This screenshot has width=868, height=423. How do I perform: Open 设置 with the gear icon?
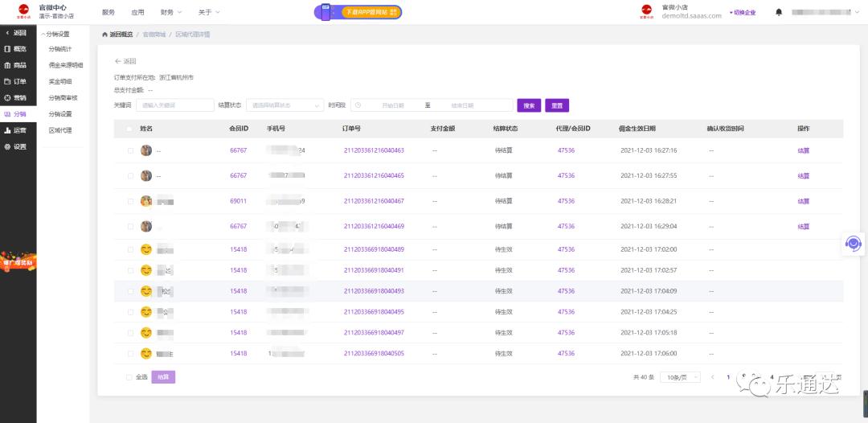coord(16,146)
